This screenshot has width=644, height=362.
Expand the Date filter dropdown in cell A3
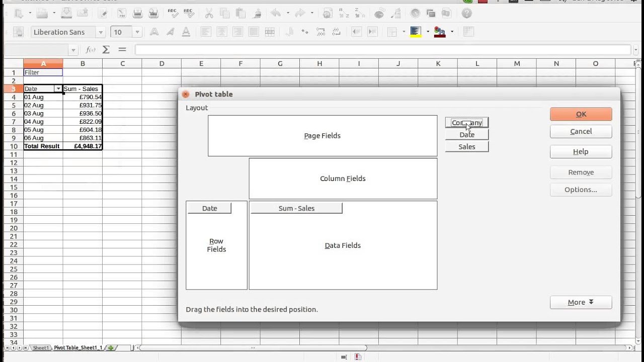coord(58,88)
